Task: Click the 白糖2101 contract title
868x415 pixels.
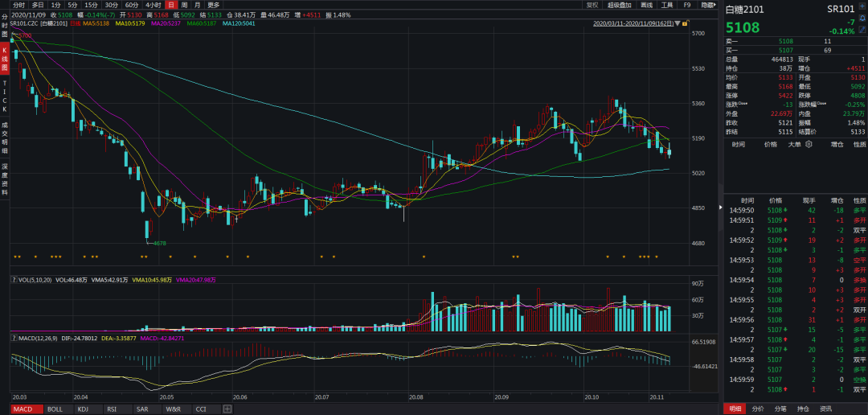Action: [746, 10]
